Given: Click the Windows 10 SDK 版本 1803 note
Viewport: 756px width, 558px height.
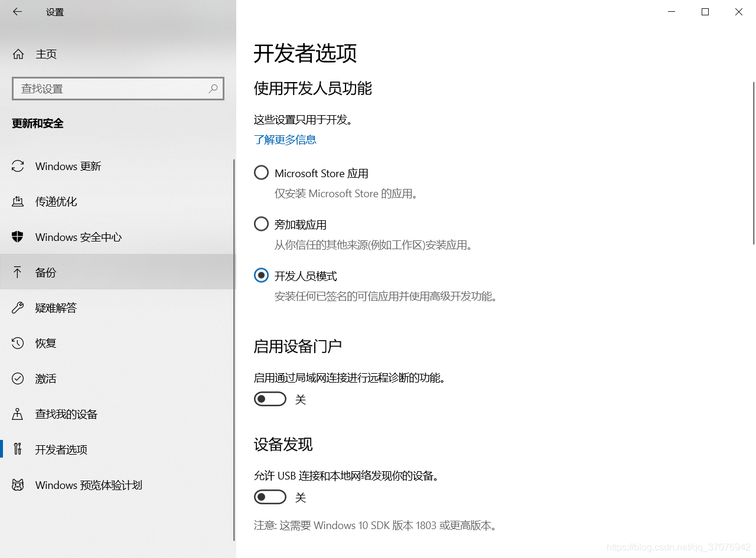Looking at the screenshot, I should point(376,526).
